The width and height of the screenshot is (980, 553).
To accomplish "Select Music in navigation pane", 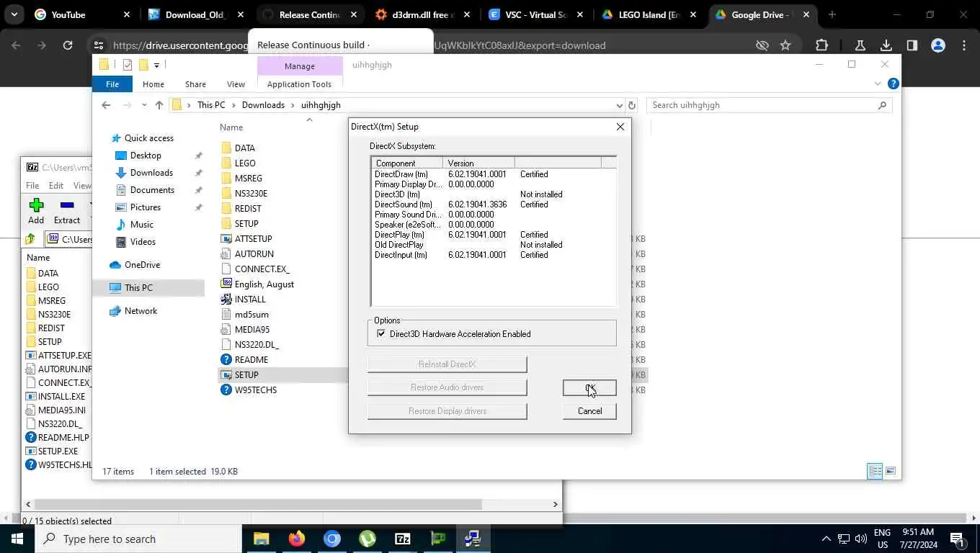I will click(x=141, y=225).
